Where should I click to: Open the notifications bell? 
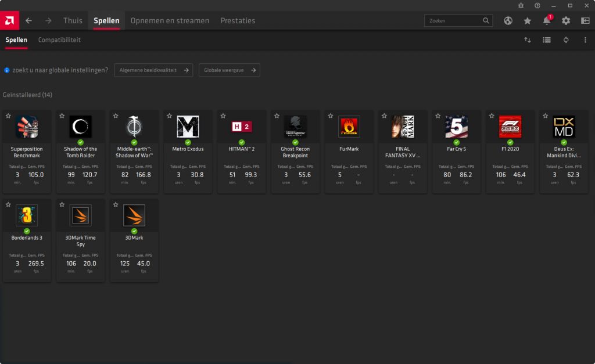pos(546,21)
